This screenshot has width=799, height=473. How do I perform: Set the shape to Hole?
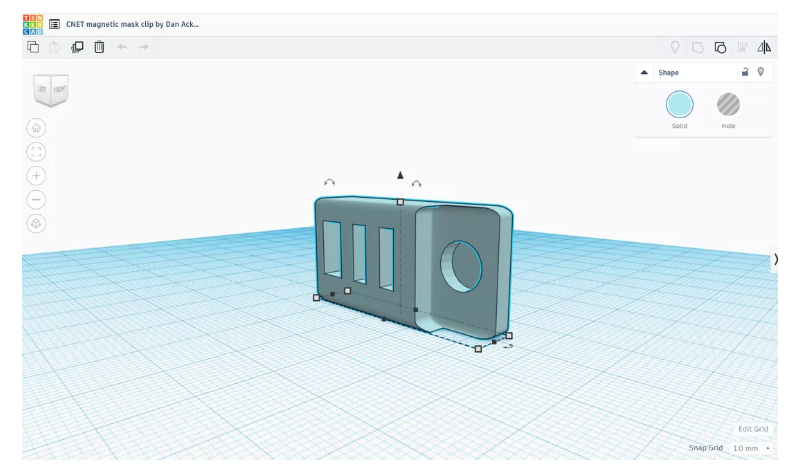(x=729, y=106)
